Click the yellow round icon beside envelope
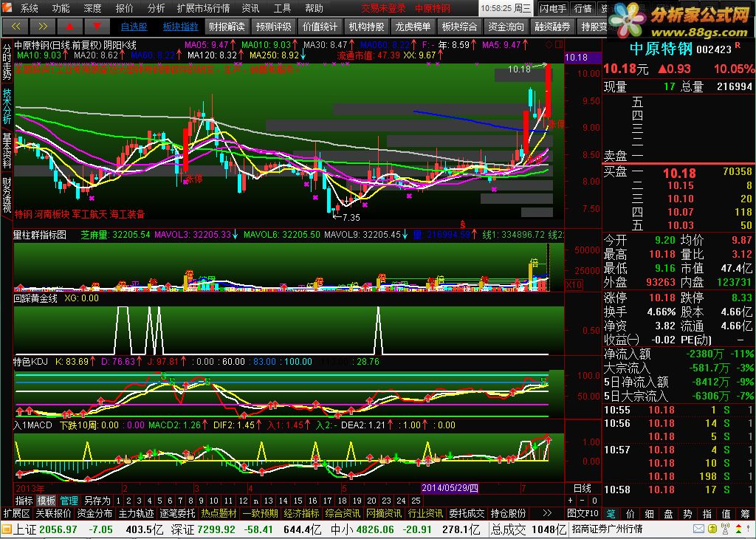Screen dimensions: 756x539 coord(711,529)
